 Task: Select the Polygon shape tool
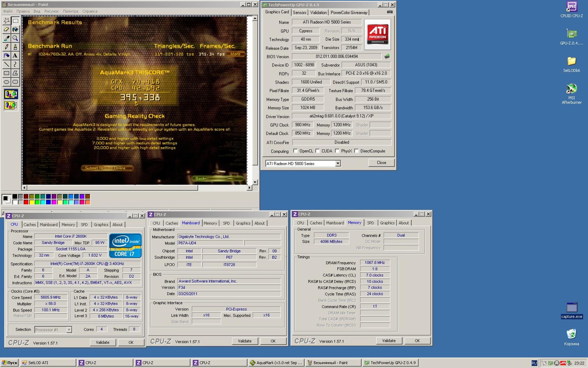[x=15, y=73]
